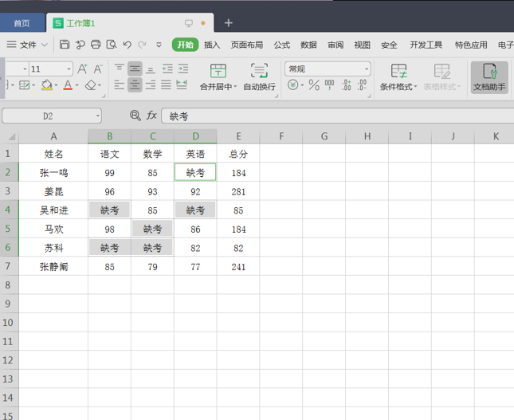Open the font size dropdown showing 11

pos(69,69)
